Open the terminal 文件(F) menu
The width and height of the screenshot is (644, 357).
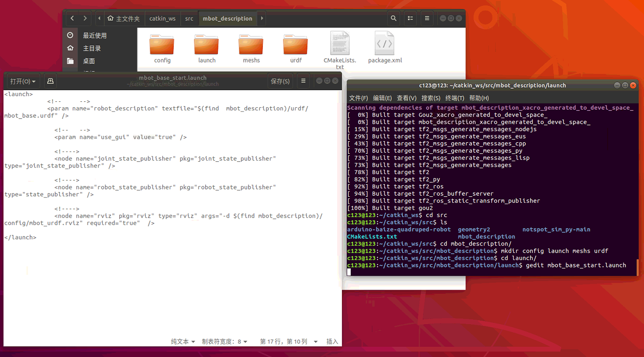(358, 98)
